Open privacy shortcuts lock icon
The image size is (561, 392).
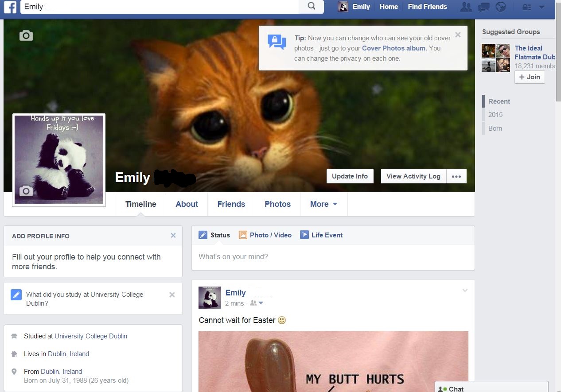point(526,7)
